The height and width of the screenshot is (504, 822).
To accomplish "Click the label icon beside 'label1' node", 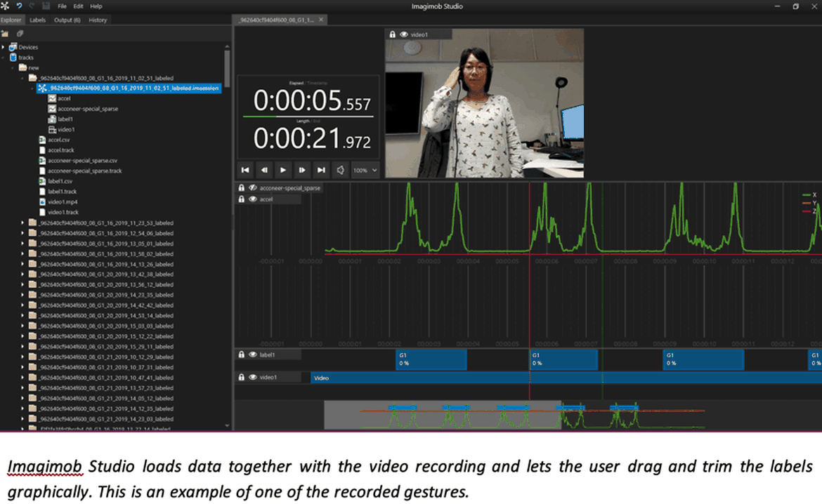I will 52,119.
